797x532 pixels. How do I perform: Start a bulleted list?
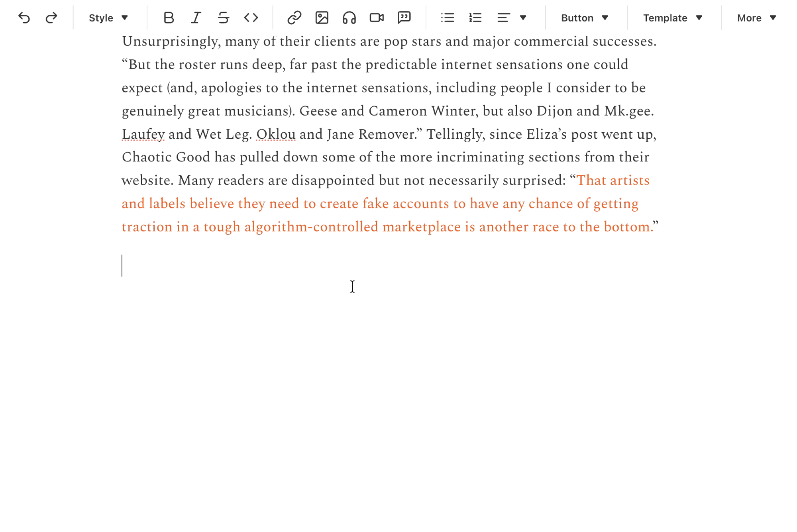point(448,18)
